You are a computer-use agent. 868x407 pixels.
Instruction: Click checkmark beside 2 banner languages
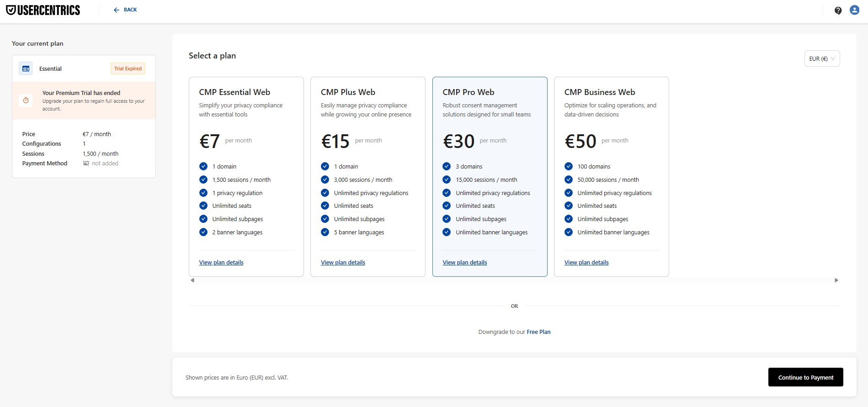point(203,232)
